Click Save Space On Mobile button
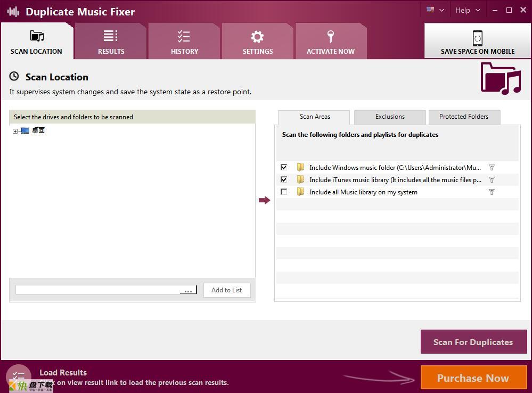The width and height of the screenshot is (532, 393). (x=477, y=40)
